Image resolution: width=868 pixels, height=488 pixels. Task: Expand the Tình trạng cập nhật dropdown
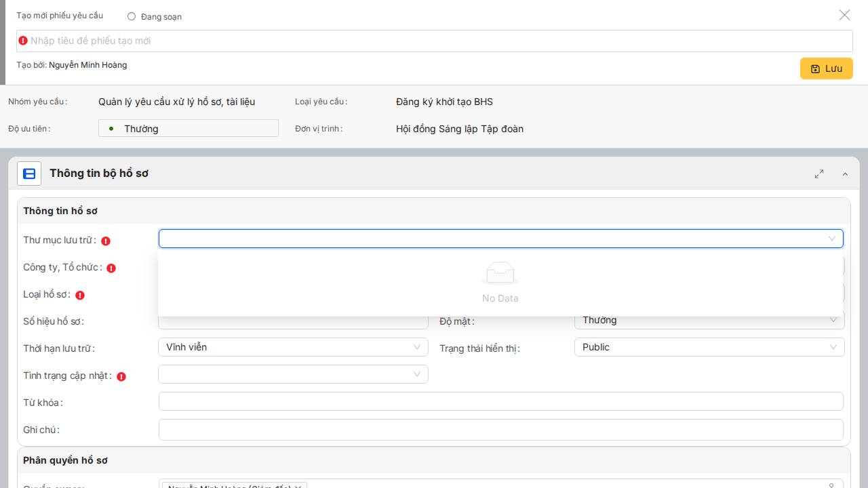coord(293,374)
